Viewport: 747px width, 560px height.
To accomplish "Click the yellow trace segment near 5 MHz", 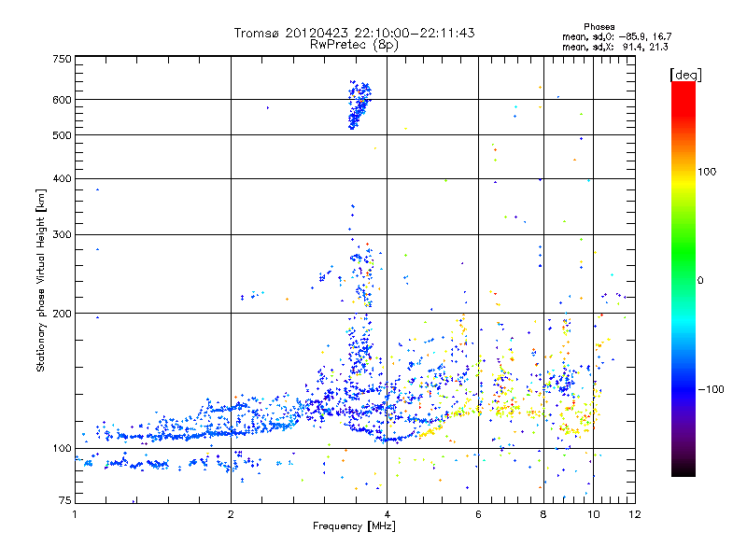I will 431,432.
